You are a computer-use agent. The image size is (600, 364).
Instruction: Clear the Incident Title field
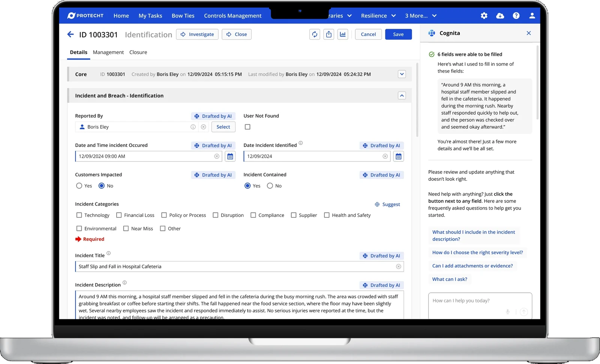coord(399,267)
